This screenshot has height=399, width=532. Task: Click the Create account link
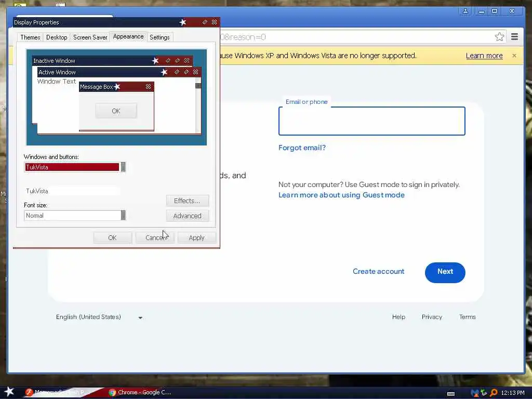pos(378,271)
